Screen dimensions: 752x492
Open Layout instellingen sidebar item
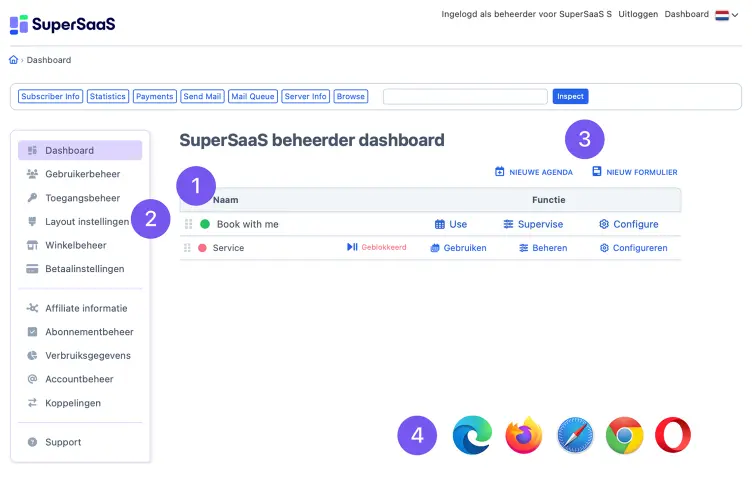(80, 222)
